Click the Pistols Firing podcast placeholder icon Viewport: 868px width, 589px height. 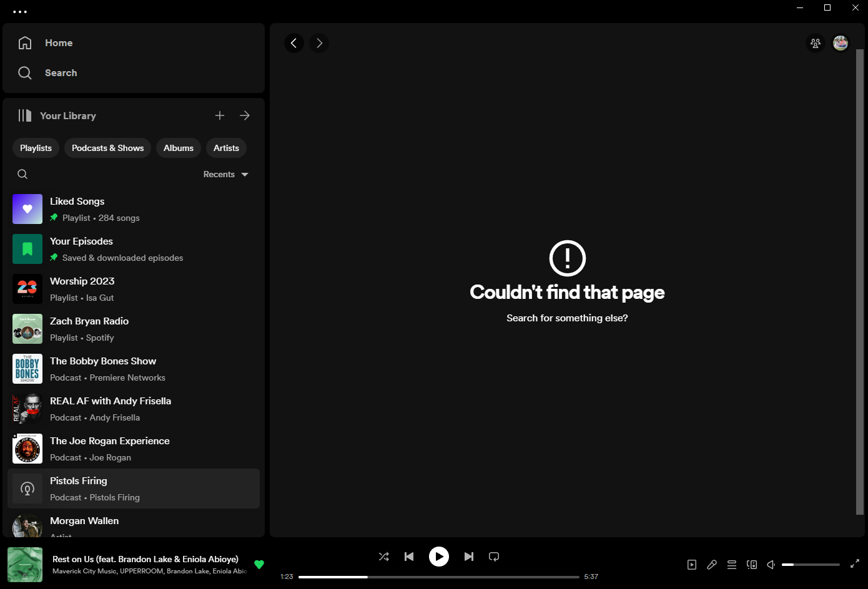(27, 489)
